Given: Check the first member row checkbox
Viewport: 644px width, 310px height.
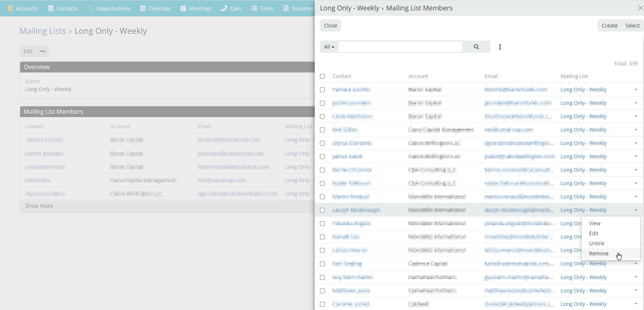Looking at the screenshot, I should 322,90.
